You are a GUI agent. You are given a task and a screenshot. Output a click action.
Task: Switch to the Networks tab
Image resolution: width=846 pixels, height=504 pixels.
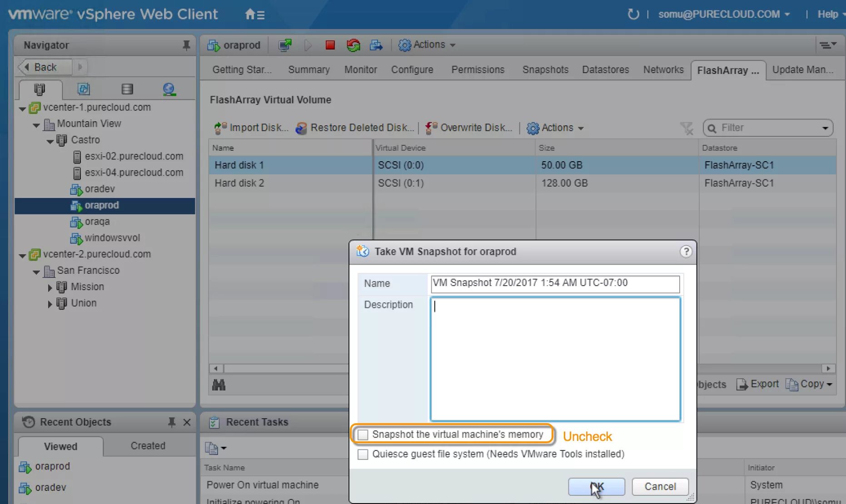[663, 69]
